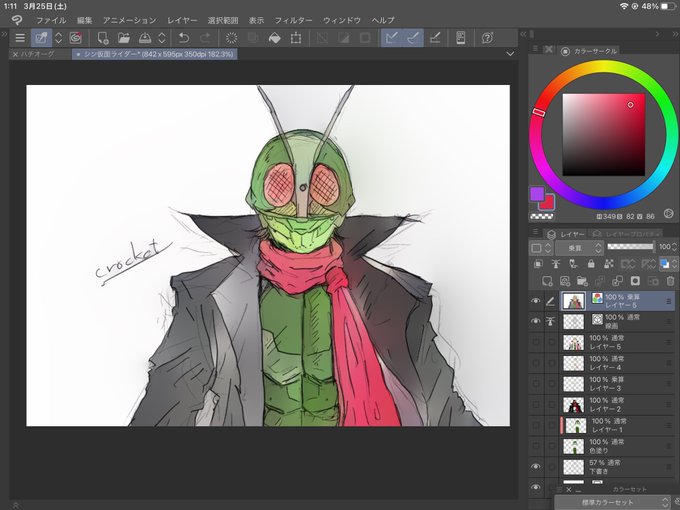Open the 標準カラーセット dropdown
680x510 pixels.
[613, 502]
